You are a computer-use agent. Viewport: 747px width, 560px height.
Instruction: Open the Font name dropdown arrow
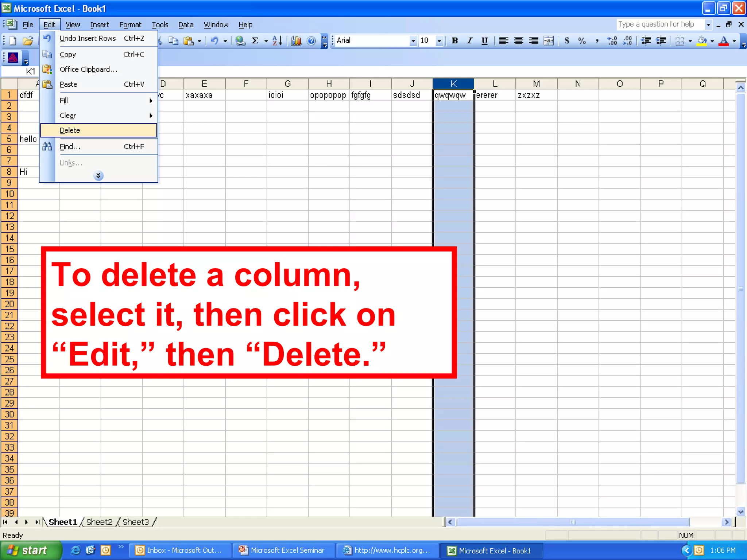coord(413,41)
